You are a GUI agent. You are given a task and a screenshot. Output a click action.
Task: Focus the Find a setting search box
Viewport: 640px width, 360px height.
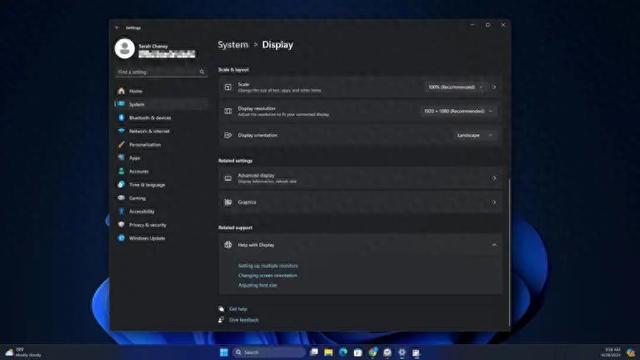[161, 72]
